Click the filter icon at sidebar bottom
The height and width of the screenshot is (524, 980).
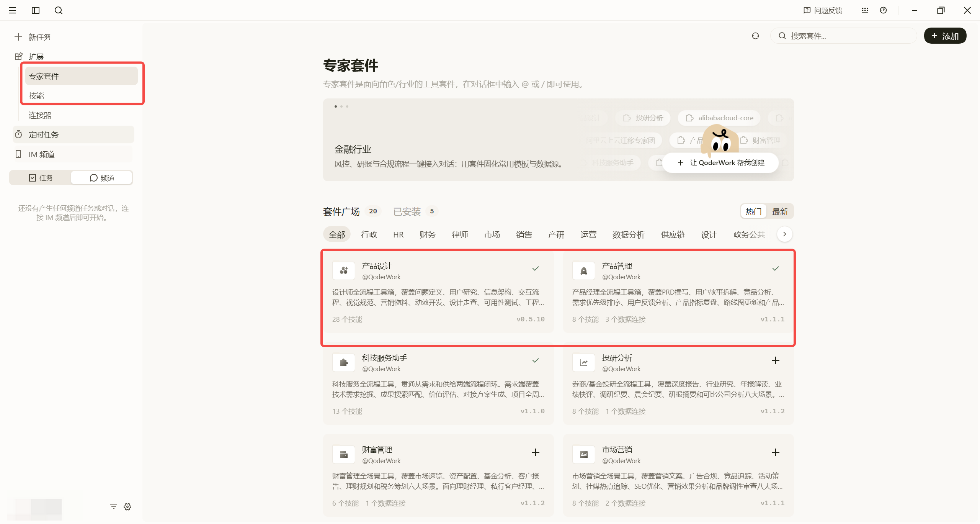113,507
